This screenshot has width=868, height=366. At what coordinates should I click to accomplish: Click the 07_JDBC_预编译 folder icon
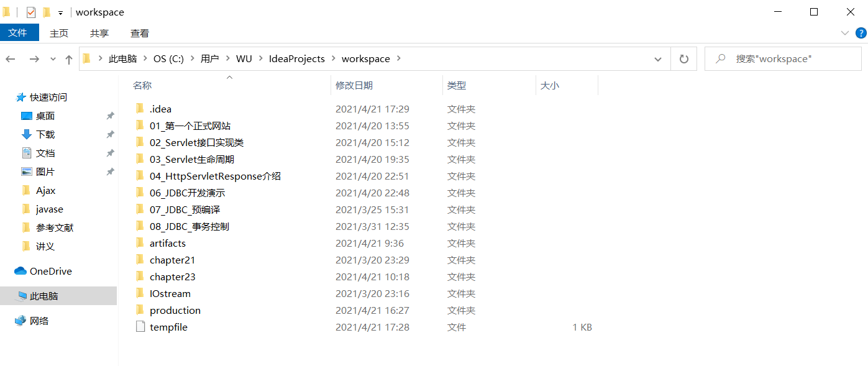click(140, 209)
